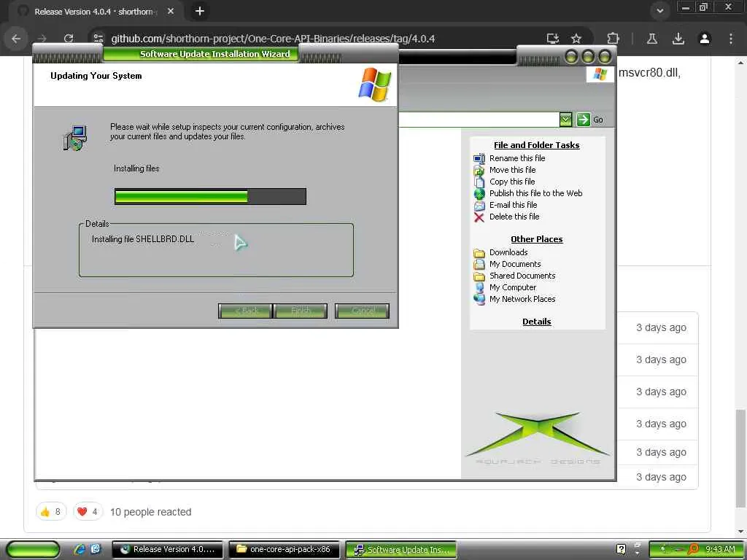Click the thumbs up reaction button
The image size is (747, 560).
pos(51,512)
